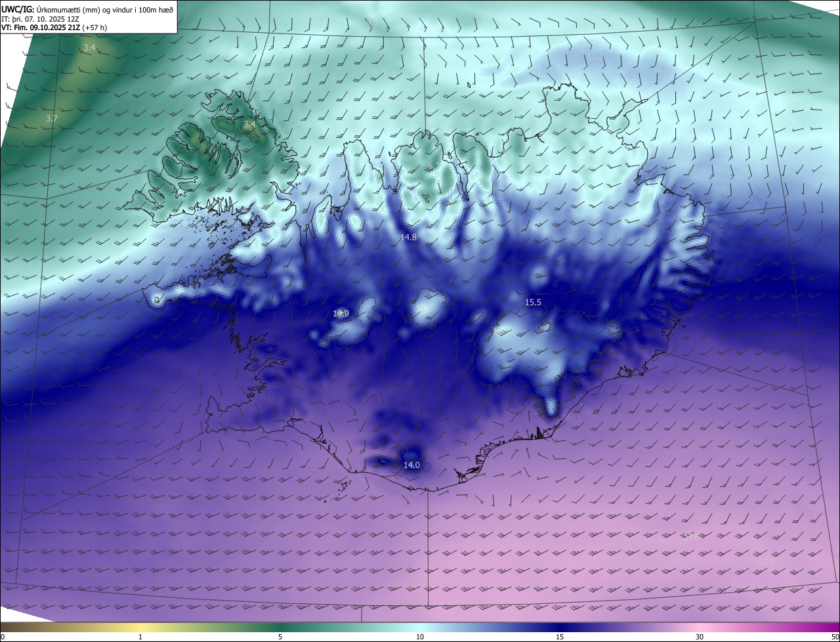Click the "15" tick label on the color scale
The height and width of the screenshot is (642, 840).
click(x=560, y=637)
